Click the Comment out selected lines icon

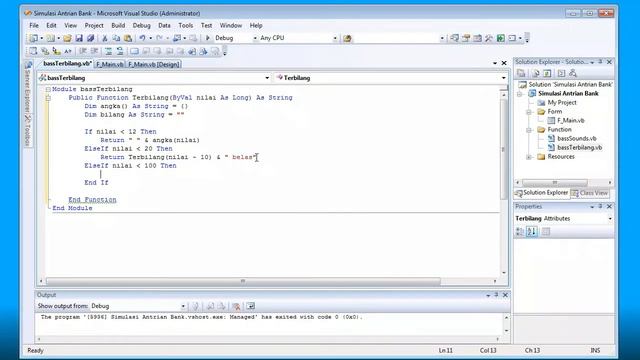(108, 51)
